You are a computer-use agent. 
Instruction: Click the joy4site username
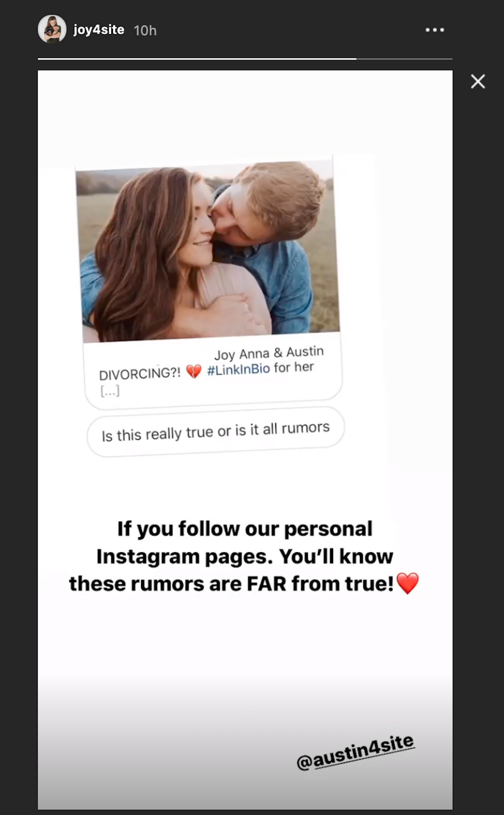(99, 30)
